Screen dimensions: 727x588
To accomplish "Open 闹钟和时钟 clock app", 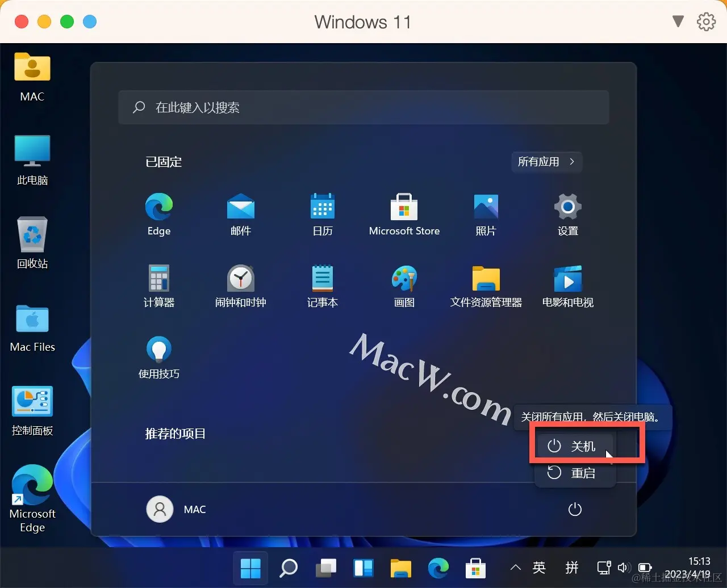I will click(x=241, y=286).
